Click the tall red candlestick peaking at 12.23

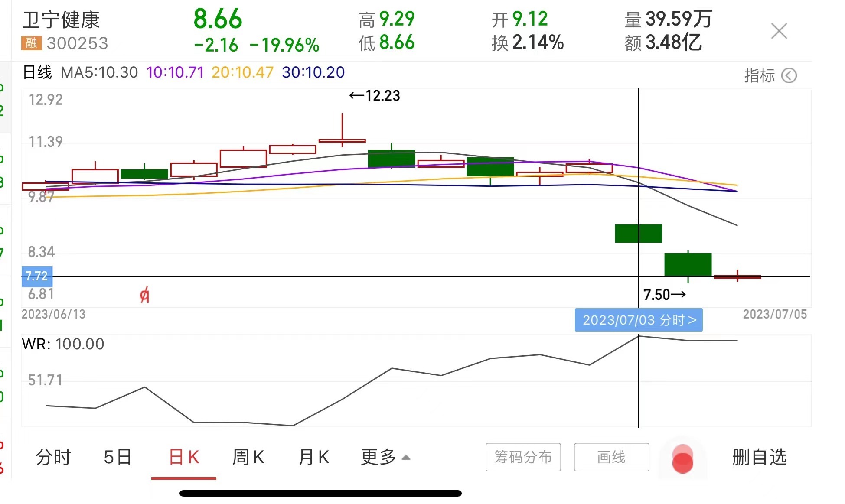pyautogui.click(x=342, y=130)
